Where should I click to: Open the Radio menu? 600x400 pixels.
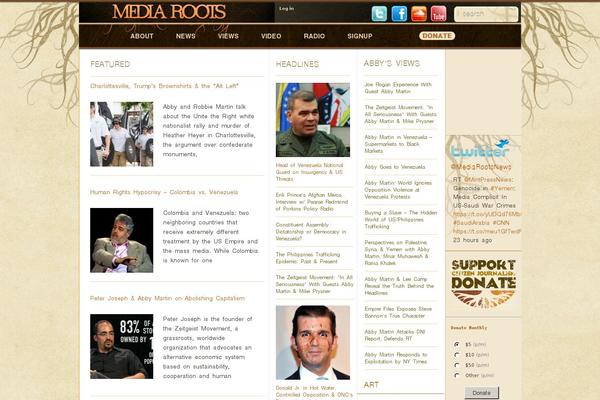coord(314,36)
